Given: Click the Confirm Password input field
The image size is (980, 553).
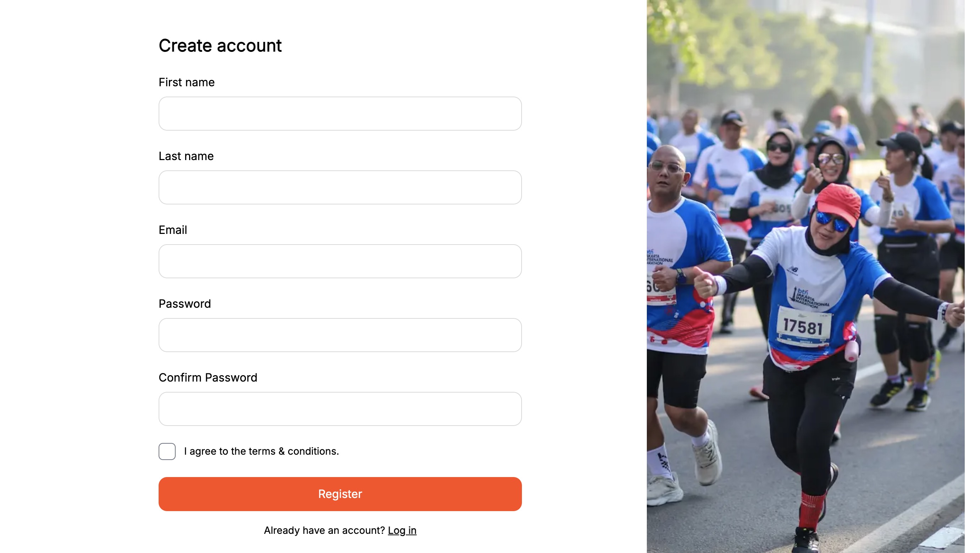Looking at the screenshot, I should [340, 409].
